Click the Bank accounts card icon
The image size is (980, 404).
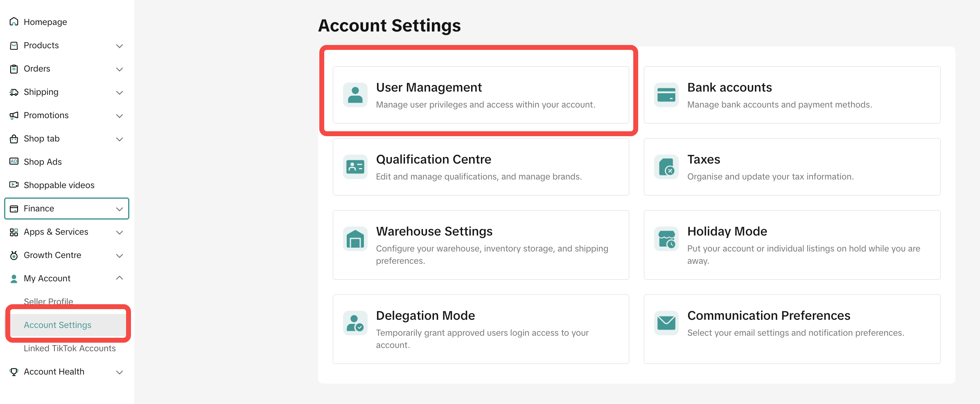click(x=666, y=95)
